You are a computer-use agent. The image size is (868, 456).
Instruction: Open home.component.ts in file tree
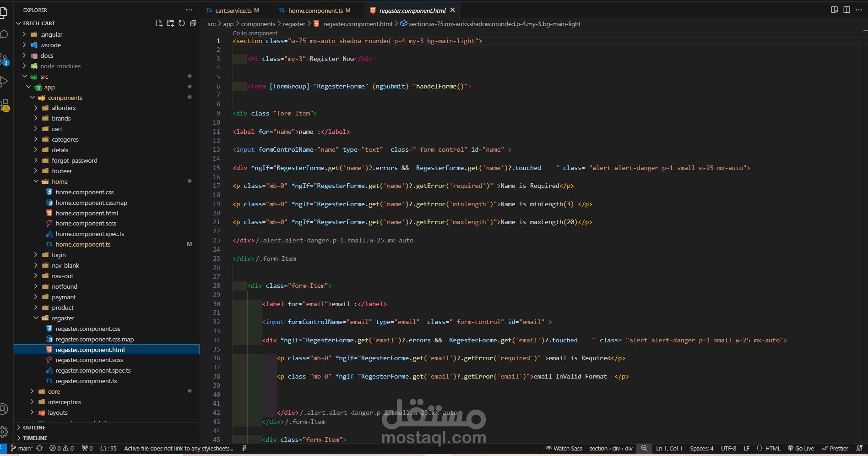pyautogui.click(x=107, y=244)
